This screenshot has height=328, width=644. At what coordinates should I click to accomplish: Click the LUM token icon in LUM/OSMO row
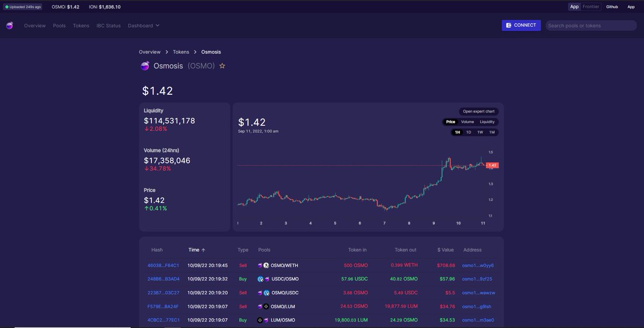pyautogui.click(x=260, y=320)
